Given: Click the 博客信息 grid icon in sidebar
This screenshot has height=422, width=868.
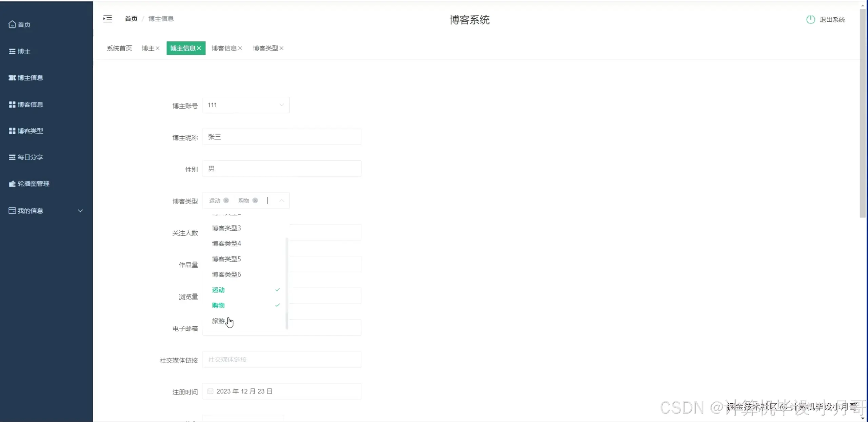Looking at the screenshot, I should point(12,104).
